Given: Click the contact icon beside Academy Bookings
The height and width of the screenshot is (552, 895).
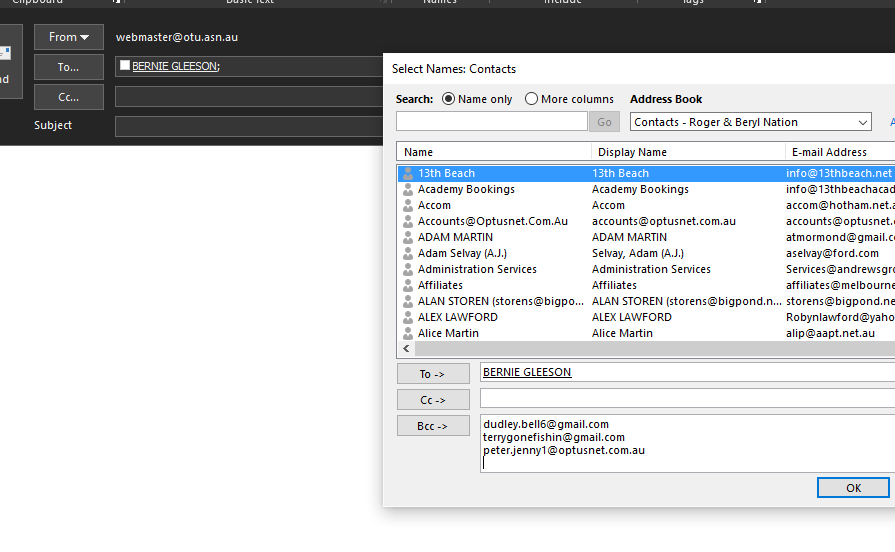Looking at the screenshot, I should (x=408, y=189).
